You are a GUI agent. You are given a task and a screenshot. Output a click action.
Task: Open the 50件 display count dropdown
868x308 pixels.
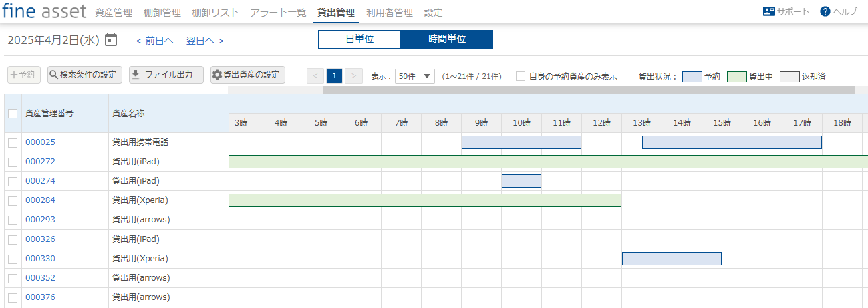click(x=415, y=76)
